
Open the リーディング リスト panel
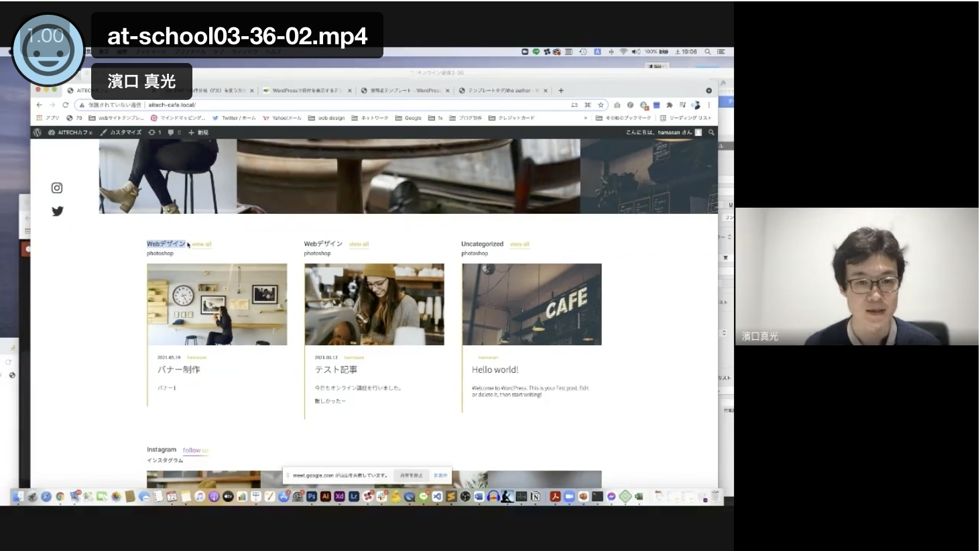tap(686, 118)
